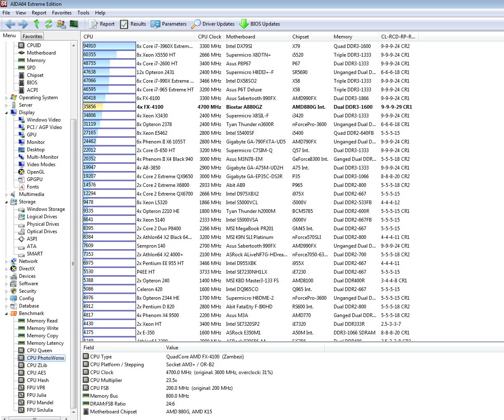504x420 pixels.
Task: Select the DirectX icon in tree
Action: coord(14,269)
